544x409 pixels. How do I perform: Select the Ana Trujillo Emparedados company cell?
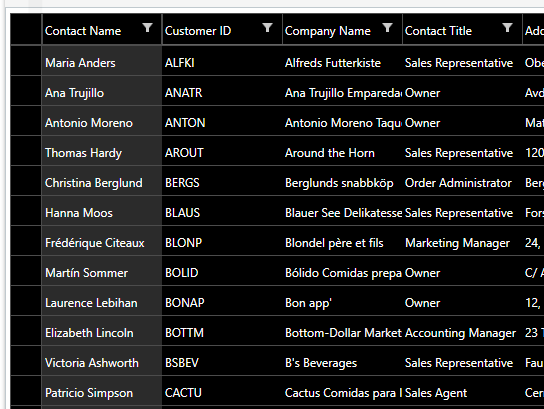pyautogui.click(x=342, y=91)
